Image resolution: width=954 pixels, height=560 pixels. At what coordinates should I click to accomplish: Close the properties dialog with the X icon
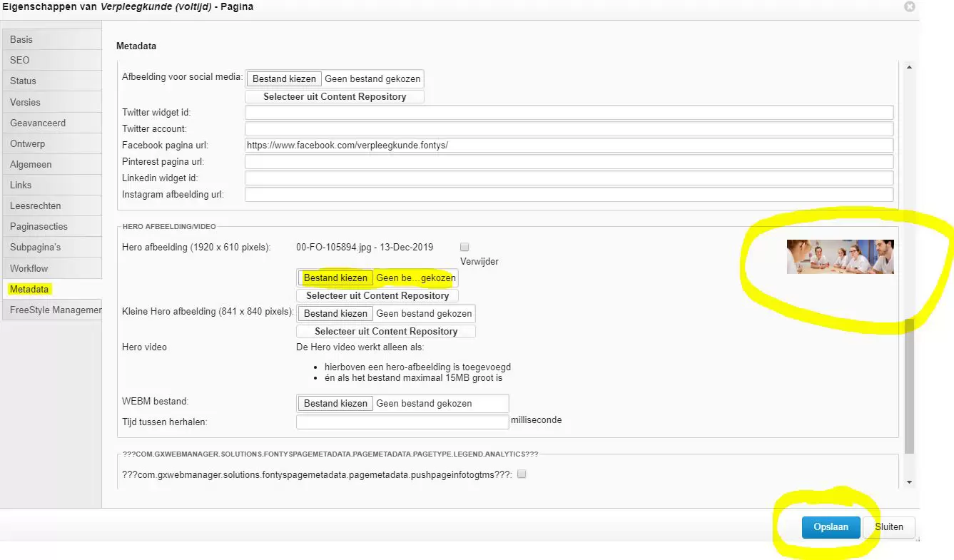[909, 6]
